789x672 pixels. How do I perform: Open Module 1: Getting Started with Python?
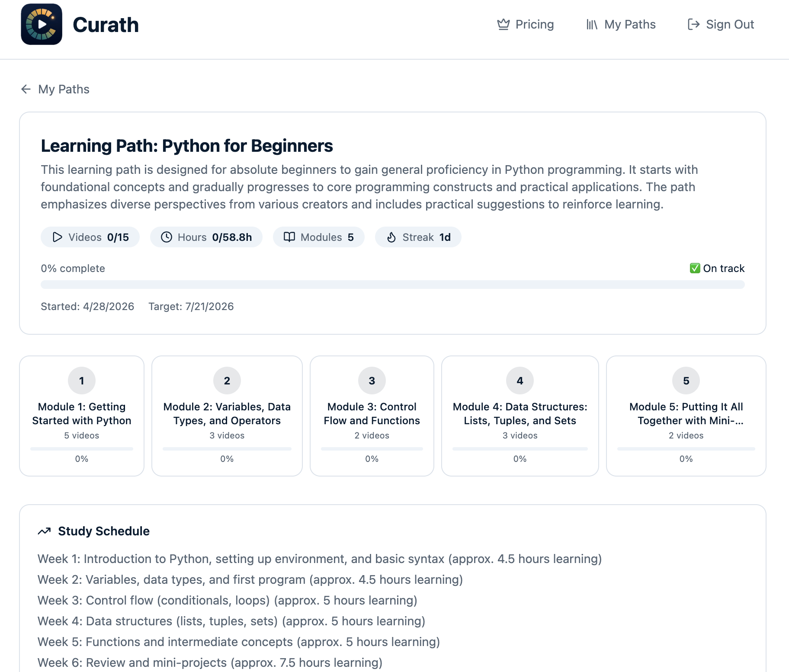[82, 416]
